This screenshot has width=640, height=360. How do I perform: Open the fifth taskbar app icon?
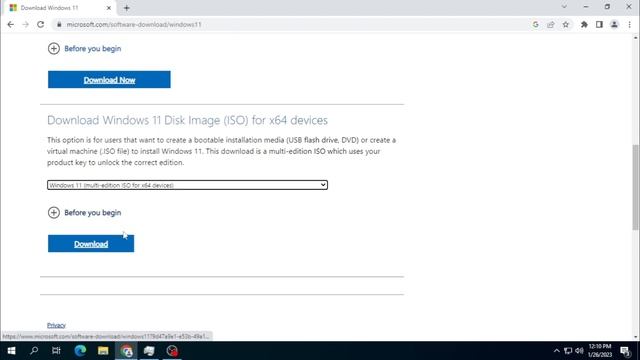click(149, 351)
